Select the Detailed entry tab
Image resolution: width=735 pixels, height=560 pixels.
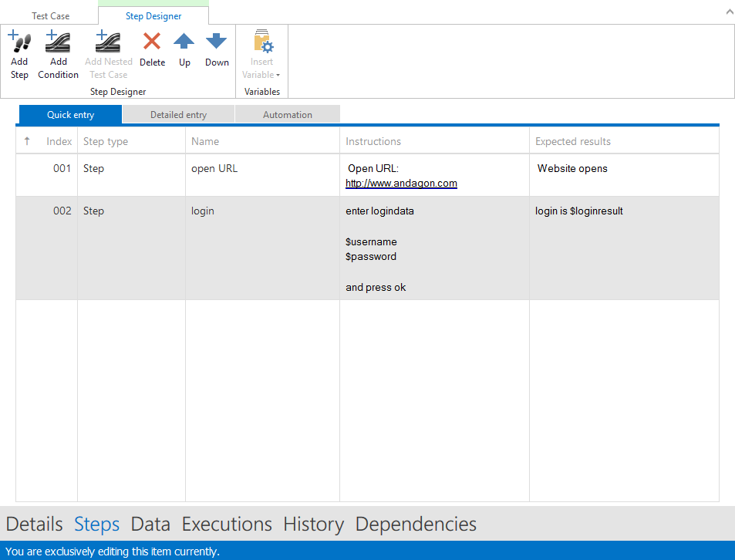coord(178,115)
